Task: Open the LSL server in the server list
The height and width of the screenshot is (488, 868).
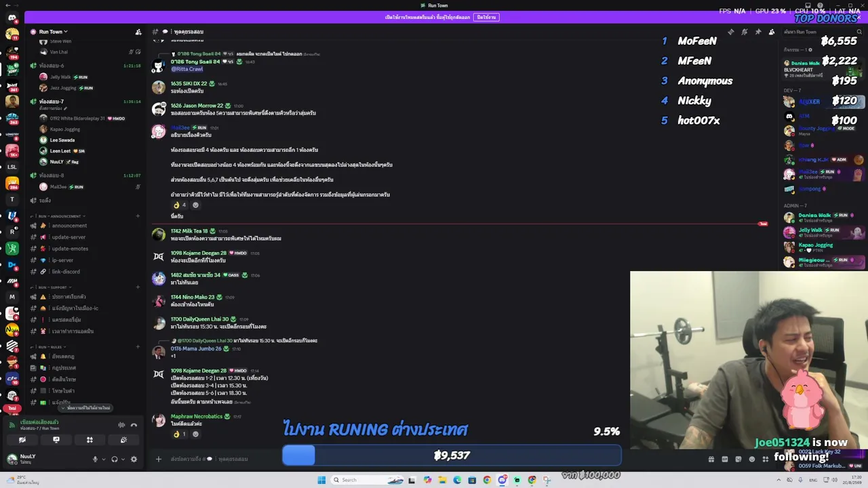Action: [12, 167]
